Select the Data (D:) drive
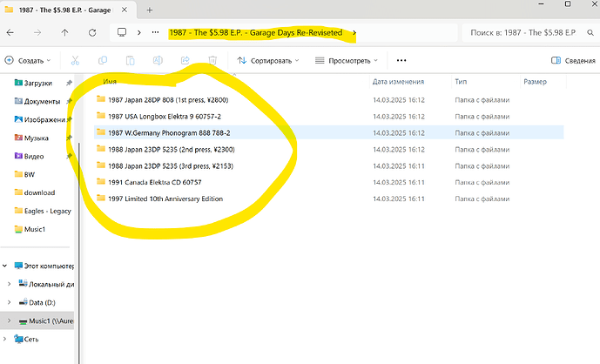The width and height of the screenshot is (600, 364). [37, 302]
